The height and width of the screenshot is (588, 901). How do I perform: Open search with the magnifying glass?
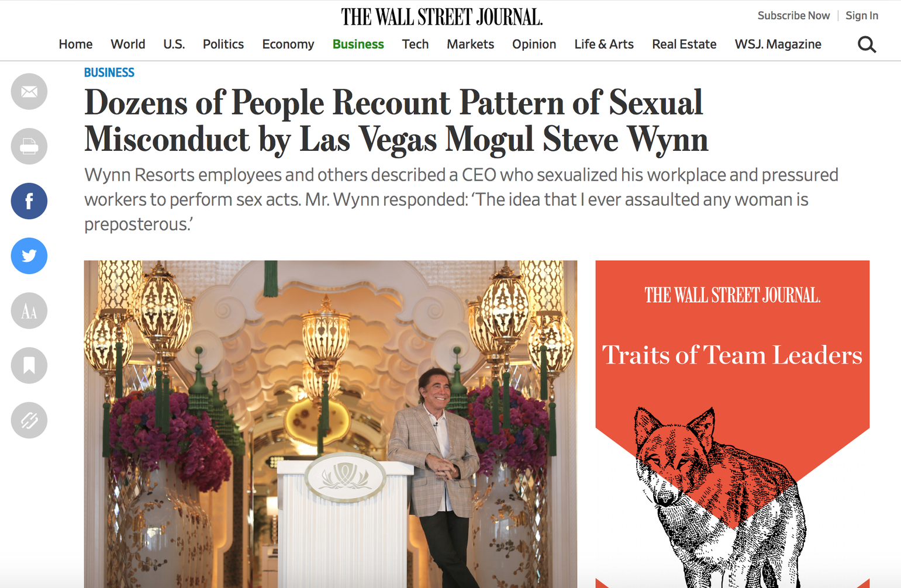click(x=867, y=44)
